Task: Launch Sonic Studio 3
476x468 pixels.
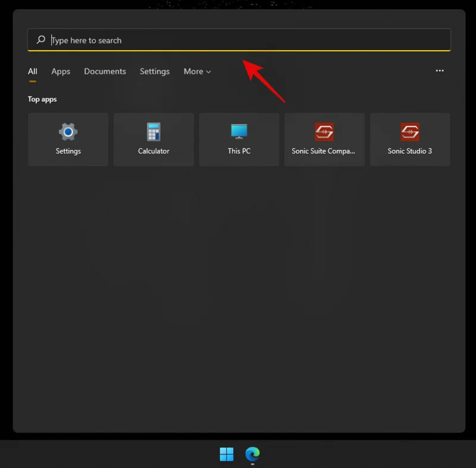Action: (410, 139)
